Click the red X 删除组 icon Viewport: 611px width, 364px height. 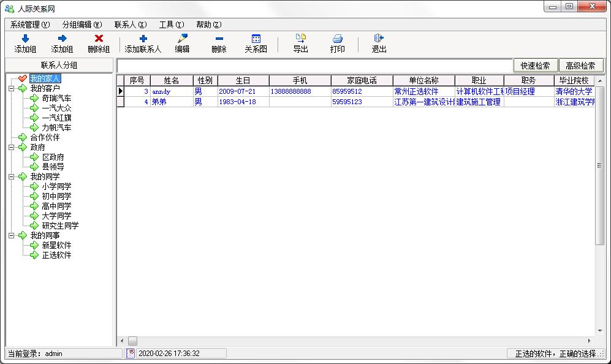(x=99, y=39)
